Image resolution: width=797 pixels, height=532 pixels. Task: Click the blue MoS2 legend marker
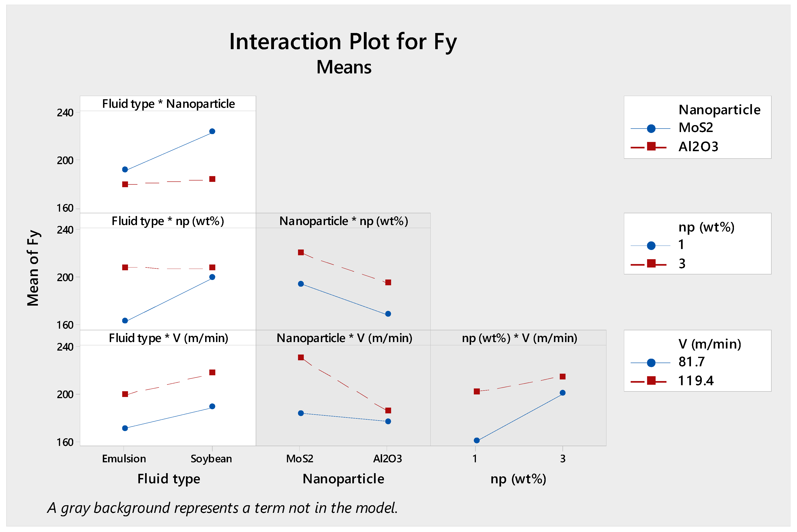click(x=651, y=129)
